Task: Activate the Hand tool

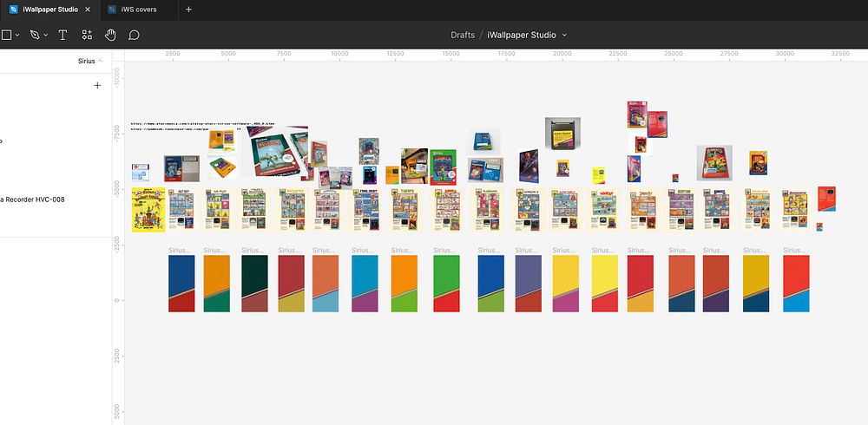Action: pyautogui.click(x=110, y=35)
